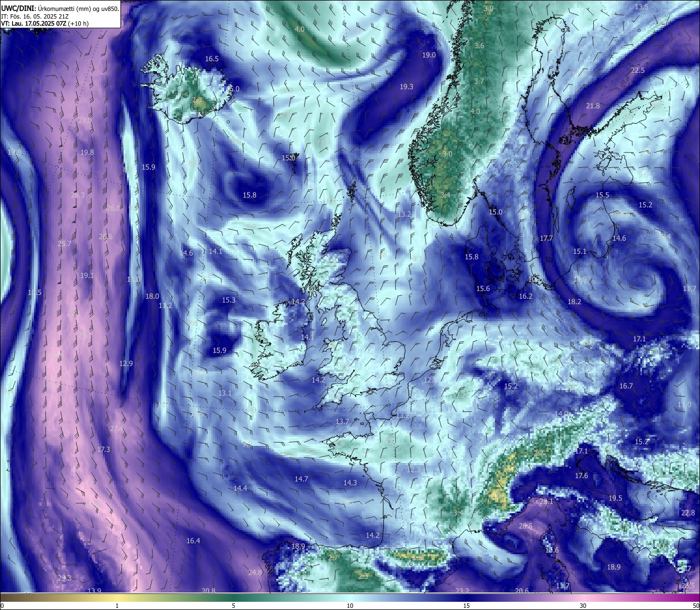700x610 pixels.
Task: Click the 26.3 map value
Action: [78, 195]
